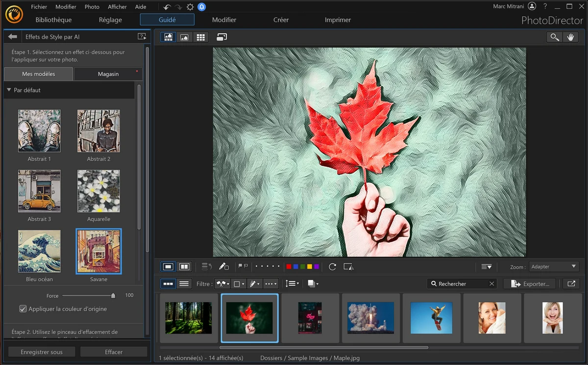Apply the red color label
Image resolution: width=588 pixels, height=365 pixels.
point(289,266)
